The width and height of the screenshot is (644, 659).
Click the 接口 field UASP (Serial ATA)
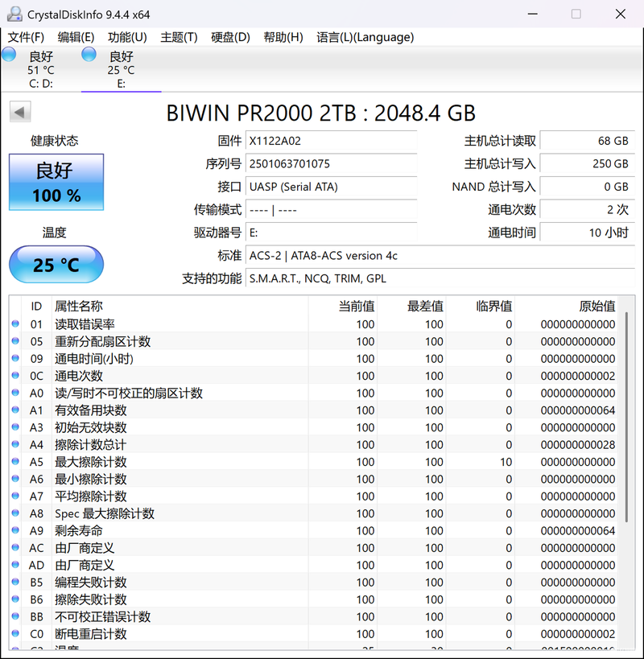point(331,187)
